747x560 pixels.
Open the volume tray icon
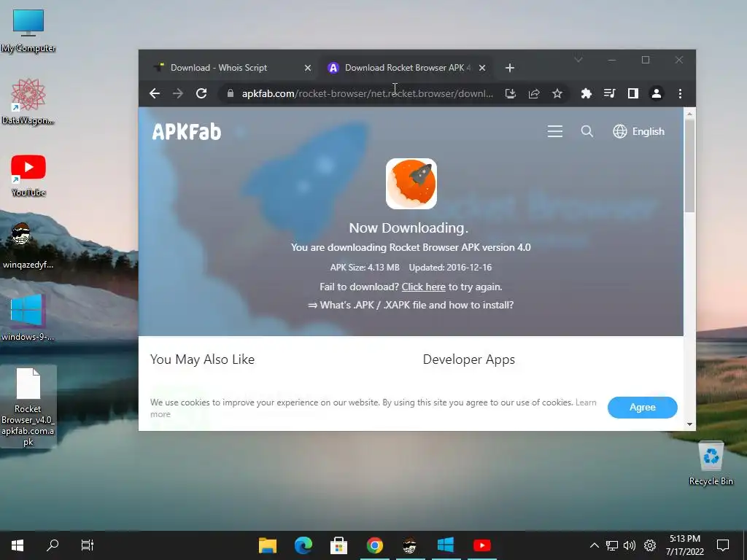[x=630, y=545]
